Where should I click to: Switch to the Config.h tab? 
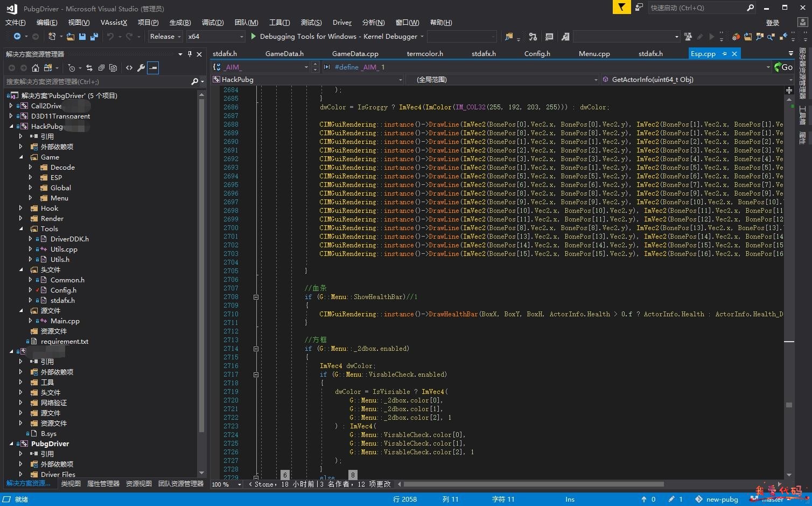pos(537,53)
